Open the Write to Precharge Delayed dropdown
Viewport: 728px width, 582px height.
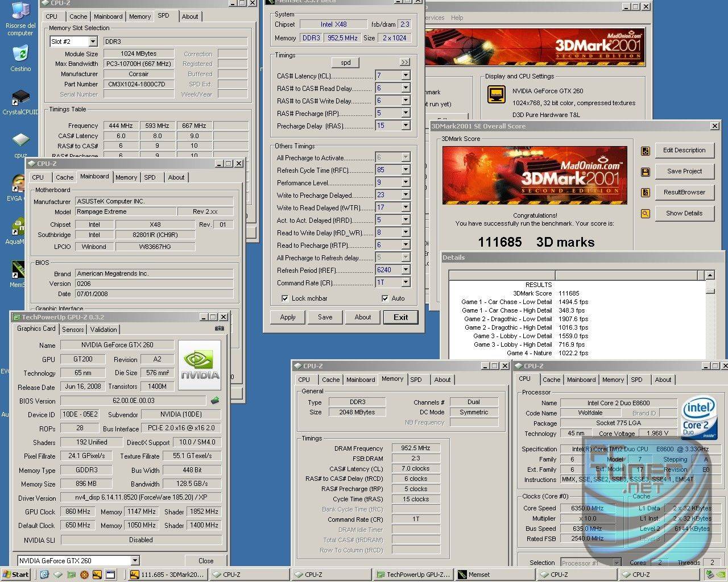pos(406,195)
